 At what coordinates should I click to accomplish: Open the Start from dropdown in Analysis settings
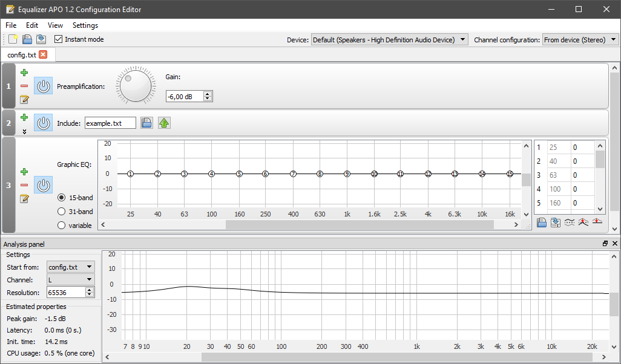click(x=70, y=267)
